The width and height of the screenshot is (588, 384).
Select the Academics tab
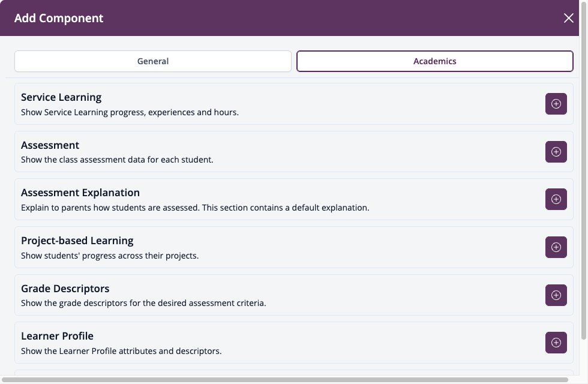coord(434,61)
